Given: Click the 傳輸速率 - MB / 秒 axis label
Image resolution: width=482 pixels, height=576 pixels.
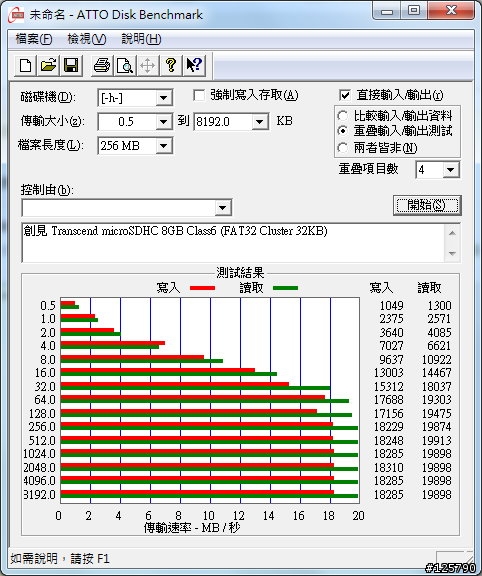Looking at the screenshot, I should (x=192, y=528).
